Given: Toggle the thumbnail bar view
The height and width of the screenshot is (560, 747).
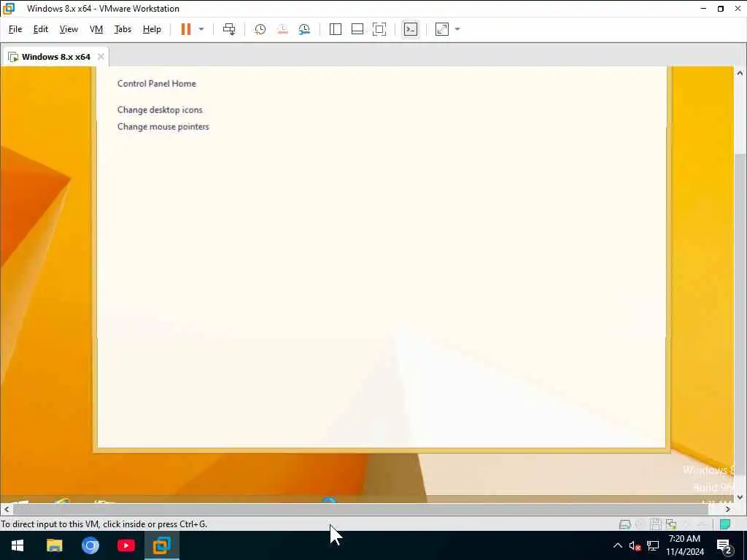Looking at the screenshot, I should tap(357, 29).
